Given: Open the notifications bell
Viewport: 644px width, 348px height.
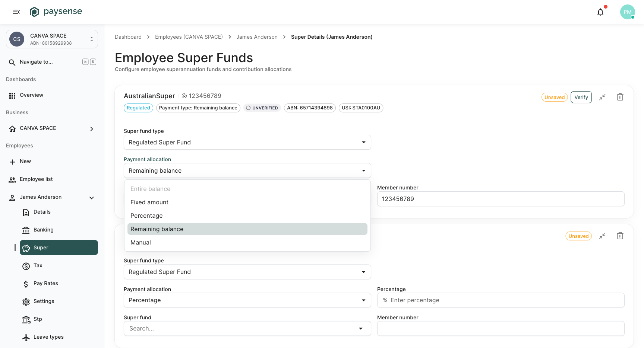Looking at the screenshot, I should 600,12.
